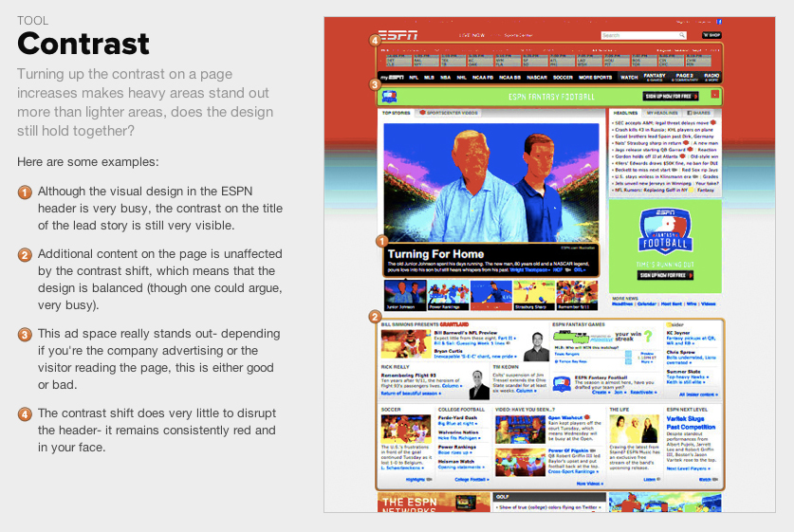Click the Varitek Slugs Past Competition headline
Viewport: 794px width, 532px height.
point(691,423)
